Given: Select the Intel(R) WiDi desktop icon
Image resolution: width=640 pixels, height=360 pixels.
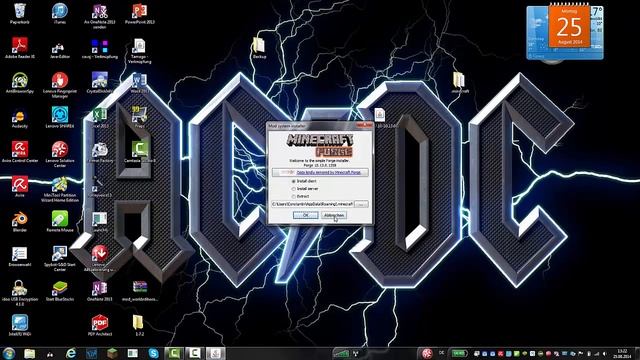Looking at the screenshot, I should [x=20, y=325].
